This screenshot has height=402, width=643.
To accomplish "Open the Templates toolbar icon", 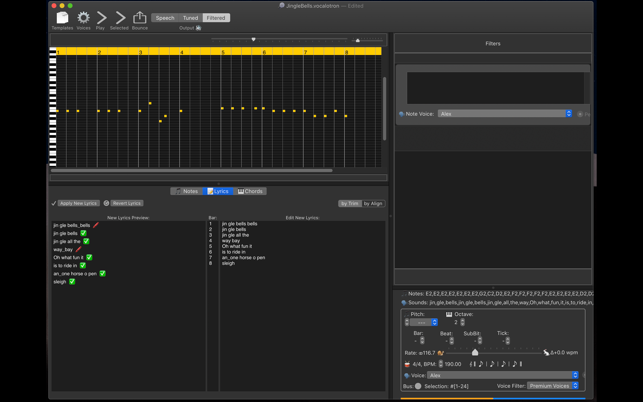I will (62, 18).
